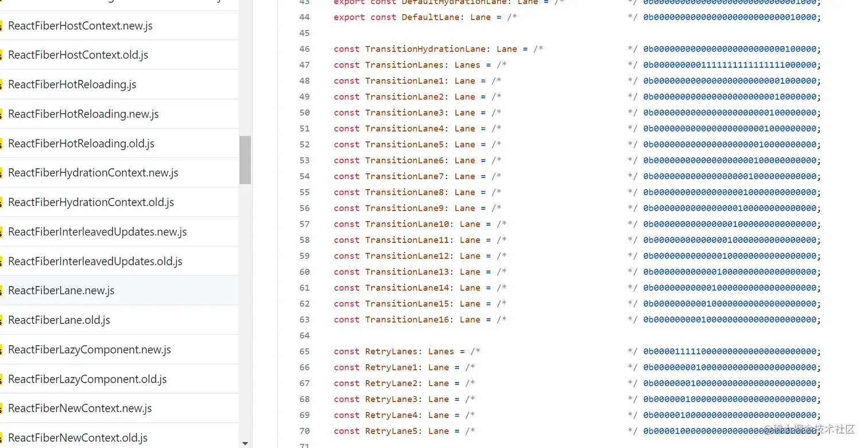Click line number 50
The height and width of the screenshot is (448, 868).
point(304,113)
